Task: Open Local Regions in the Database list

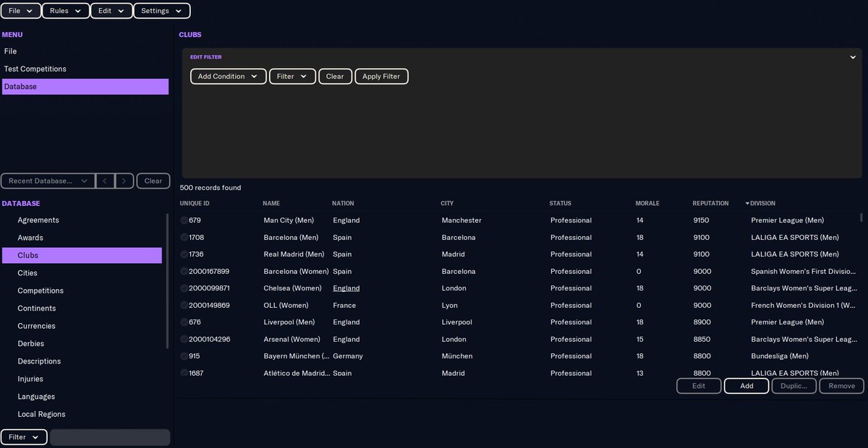Action: (x=82, y=414)
